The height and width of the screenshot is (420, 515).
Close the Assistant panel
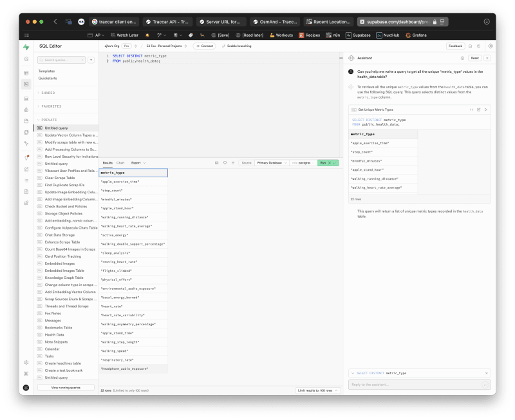pos(487,57)
